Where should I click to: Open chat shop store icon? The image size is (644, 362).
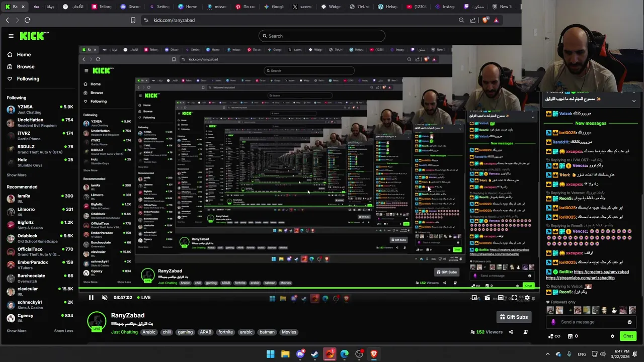coord(570,336)
